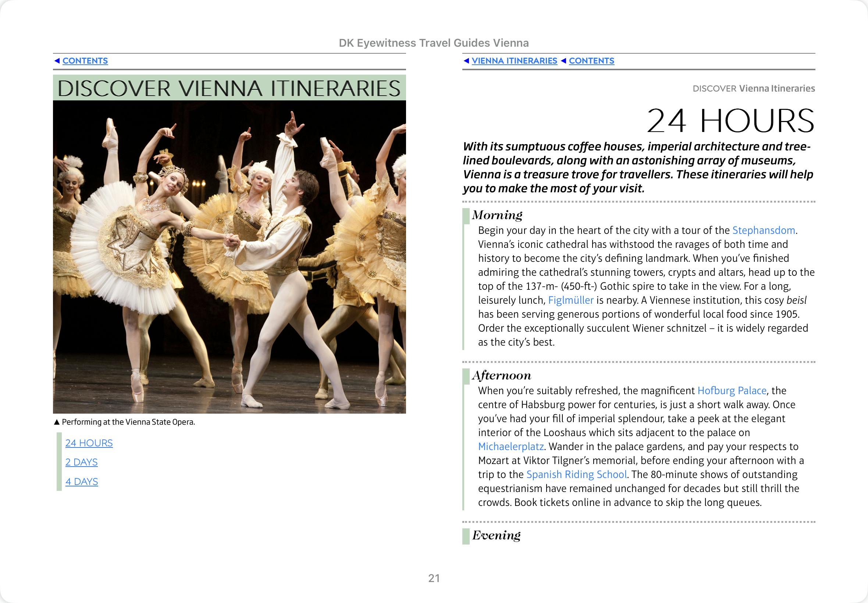The image size is (868, 603).
Task: Click the Discover Vienna Itineraries green banner
Action: tap(230, 88)
